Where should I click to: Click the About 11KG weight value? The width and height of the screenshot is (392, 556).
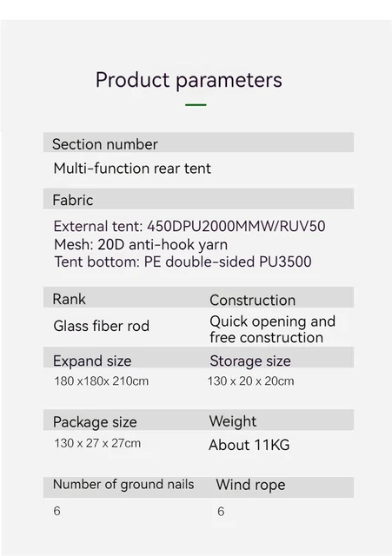coord(249,445)
